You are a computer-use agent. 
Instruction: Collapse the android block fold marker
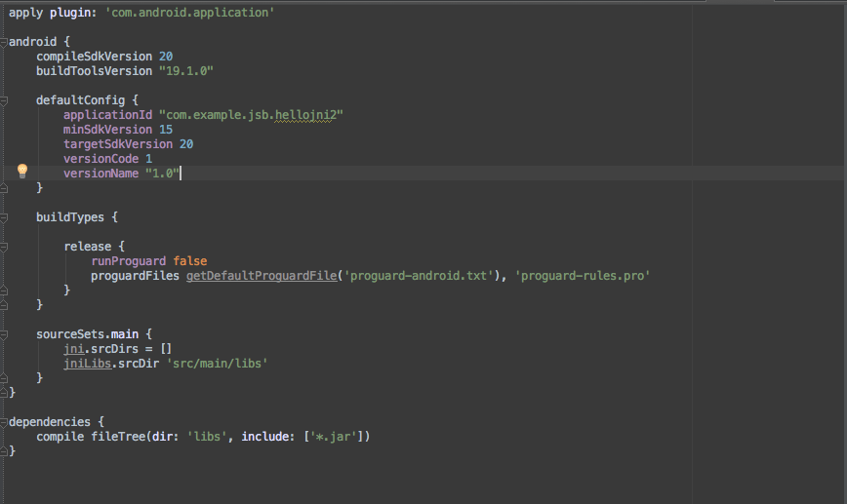pyautogui.click(x=3, y=42)
